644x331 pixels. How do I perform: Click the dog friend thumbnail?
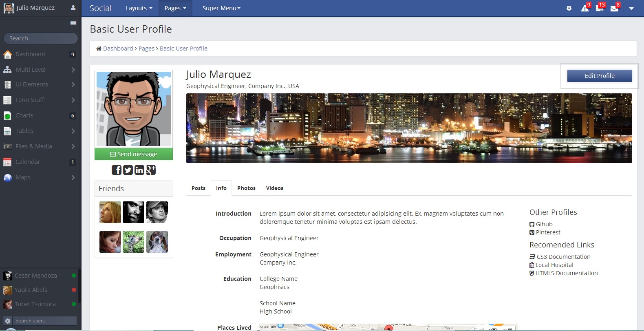point(157,242)
